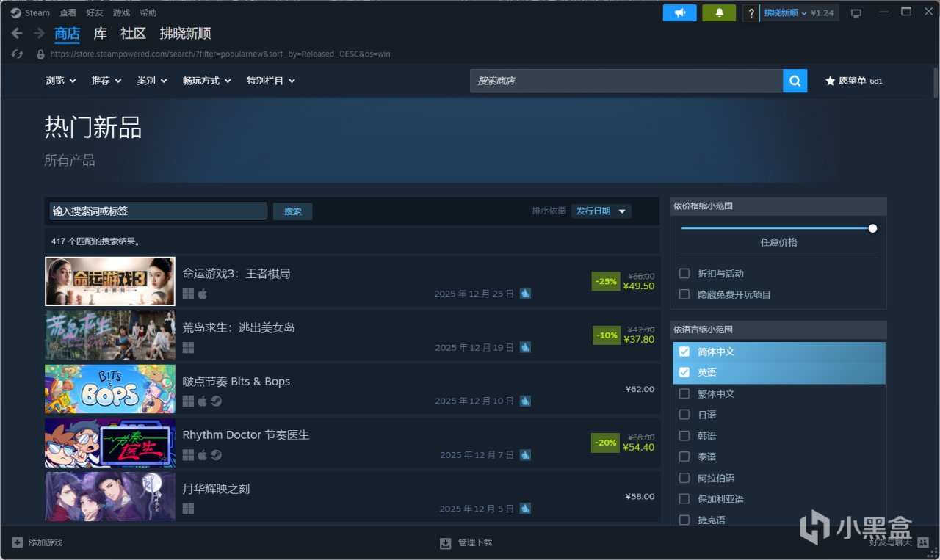Open Rhythm Doctor 节奏医生 game title

pos(246,435)
